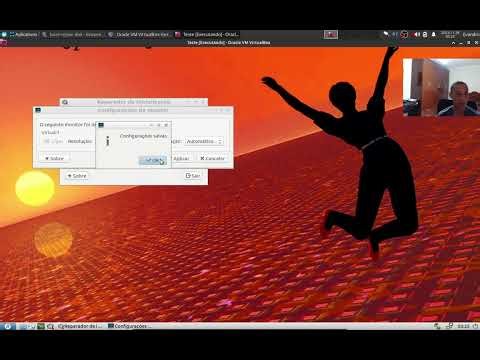
Task: Click the webcam overlay video thumbnail
Action: pyautogui.click(x=441, y=87)
